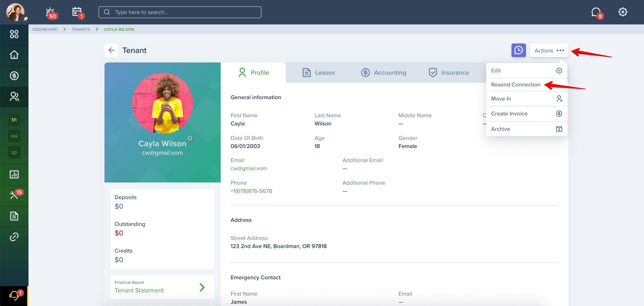Click the search magnifier icon
The height and width of the screenshot is (306, 644).
107,12
